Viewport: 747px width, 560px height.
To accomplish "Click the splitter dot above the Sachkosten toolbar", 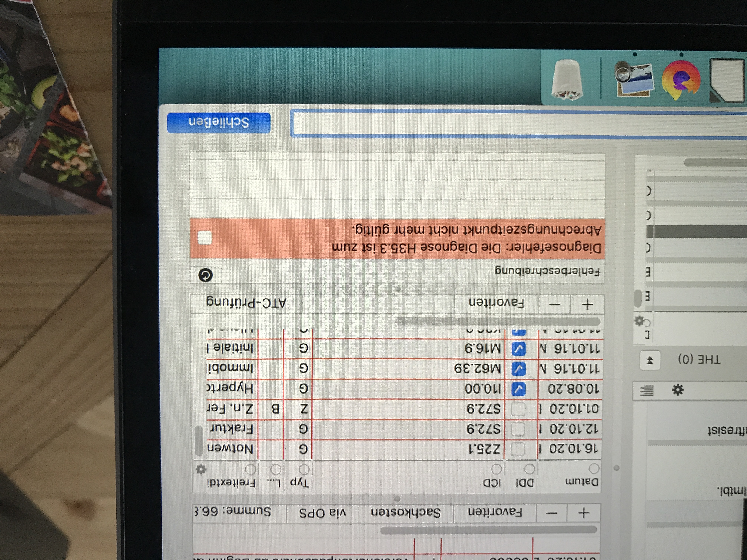I will coord(397,499).
